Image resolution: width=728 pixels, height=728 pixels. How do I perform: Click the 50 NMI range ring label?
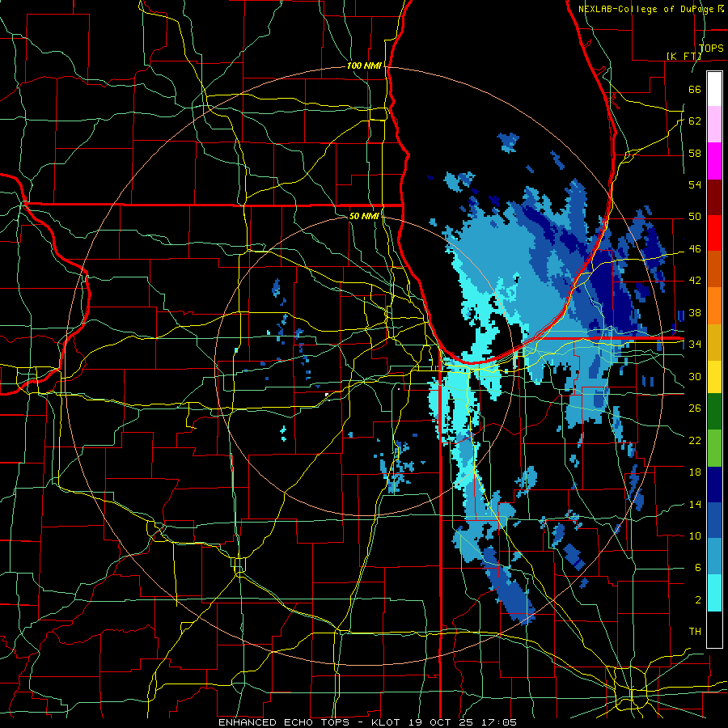[x=364, y=216]
